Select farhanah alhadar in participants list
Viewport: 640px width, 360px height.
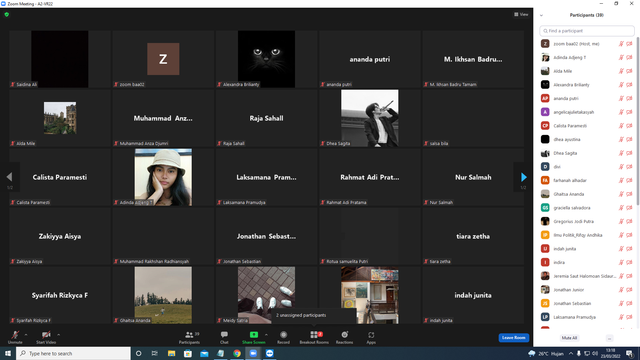(x=587, y=180)
